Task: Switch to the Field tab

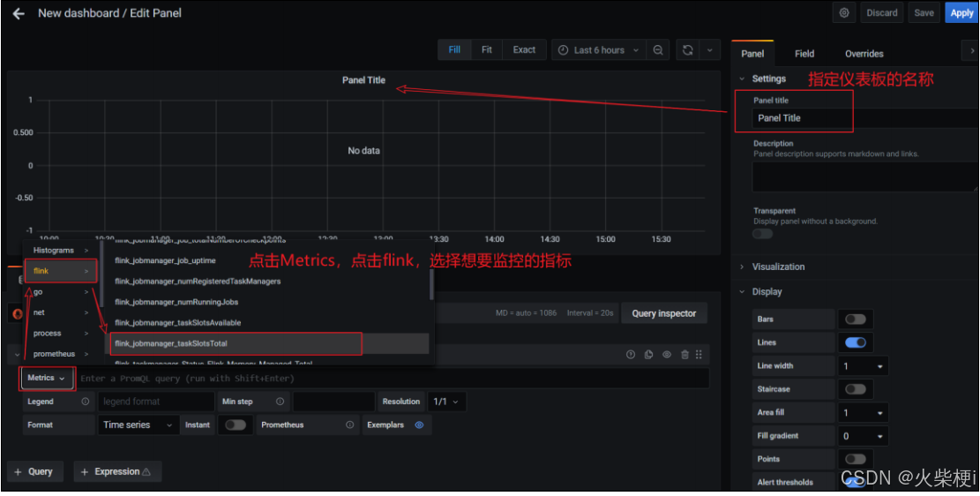Action: click(x=804, y=54)
